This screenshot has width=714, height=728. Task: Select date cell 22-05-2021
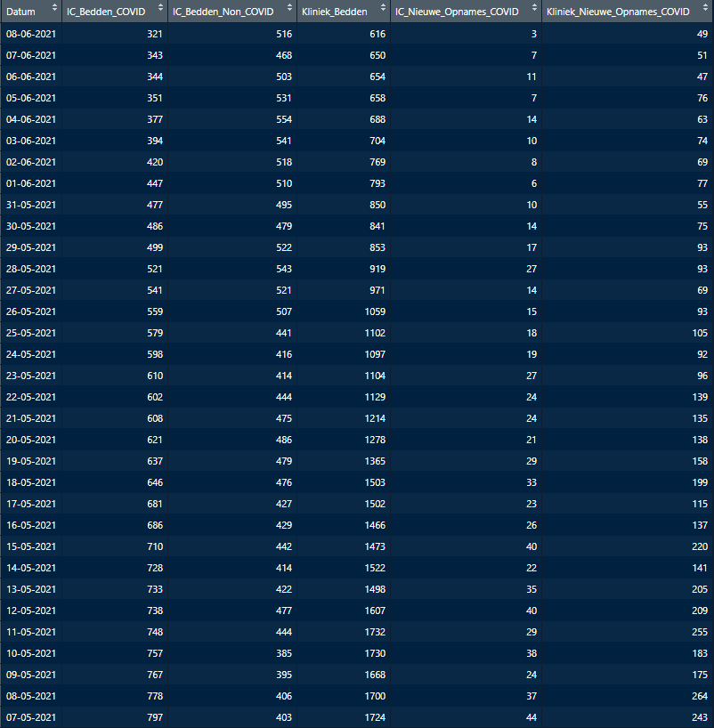click(x=31, y=397)
